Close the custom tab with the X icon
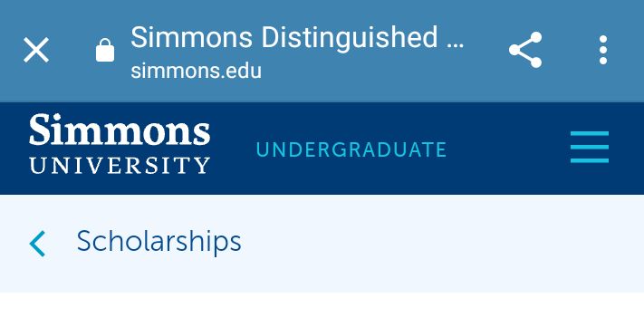 pyautogui.click(x=36, y=50)
